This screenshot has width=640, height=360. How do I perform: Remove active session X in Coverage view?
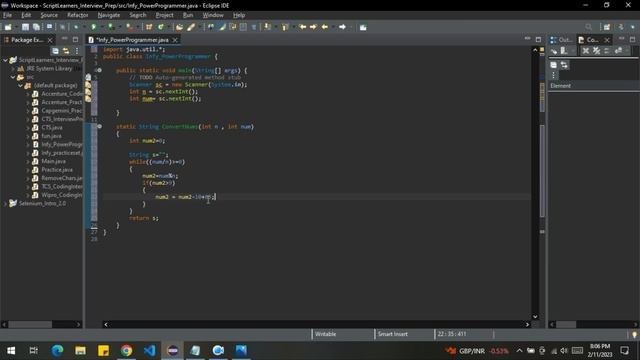pos(586,51)
